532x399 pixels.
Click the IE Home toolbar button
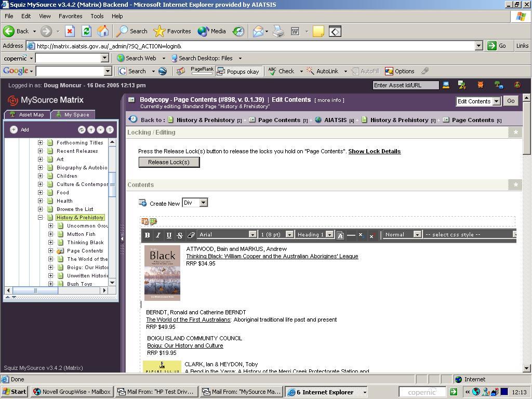click(x=103, y=31)
